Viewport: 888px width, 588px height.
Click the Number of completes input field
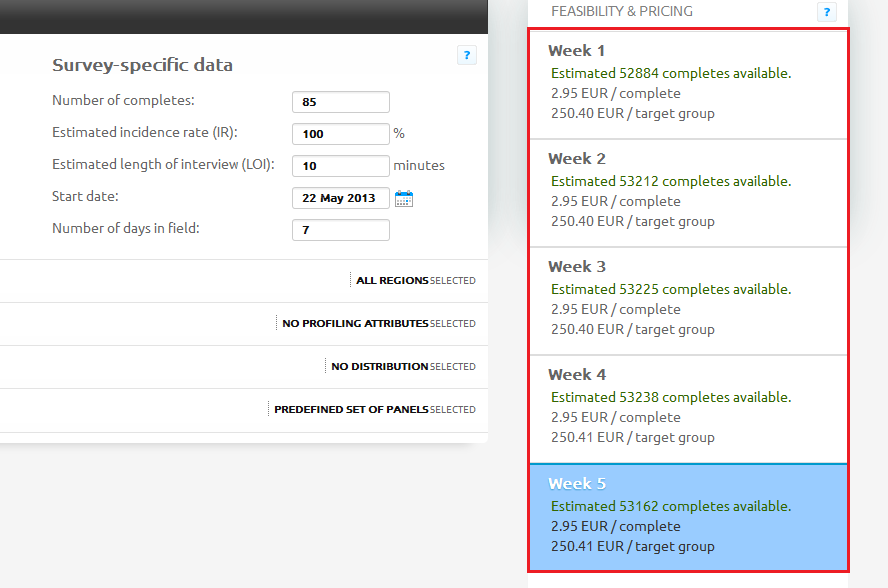tap(340, 102)
